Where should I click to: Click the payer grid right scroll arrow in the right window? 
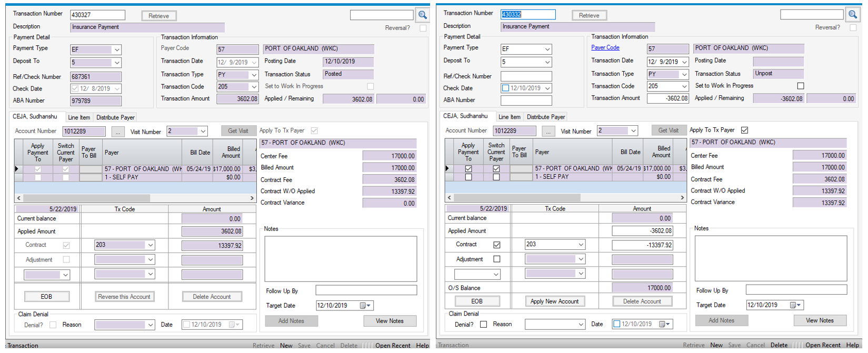682,198
